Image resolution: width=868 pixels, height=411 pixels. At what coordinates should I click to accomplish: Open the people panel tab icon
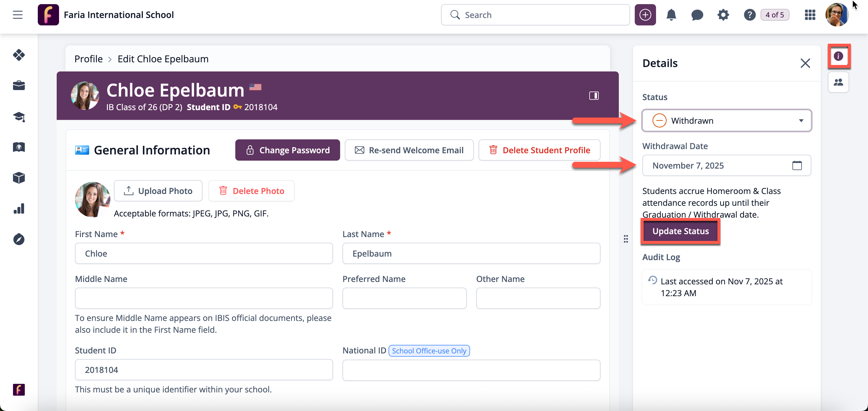838,82
